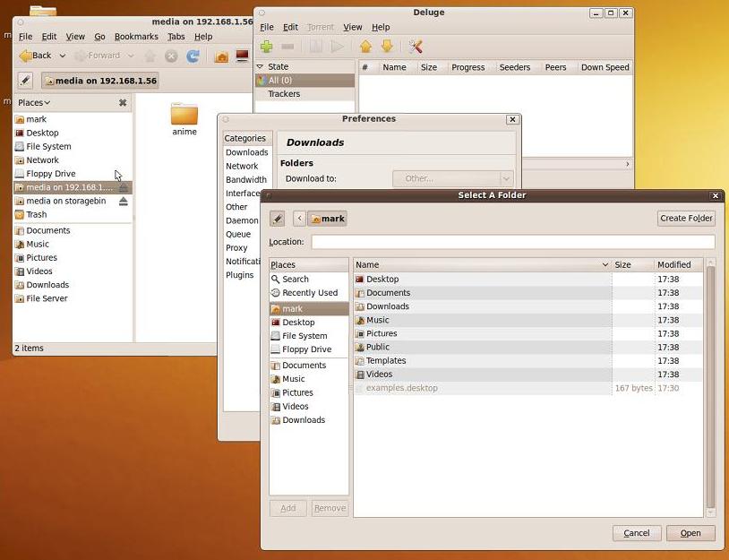This screenshot has width=729, height=560.
Task: Click the Remove Torrent minus icon in Deluge
Action: tap(287, 47)
